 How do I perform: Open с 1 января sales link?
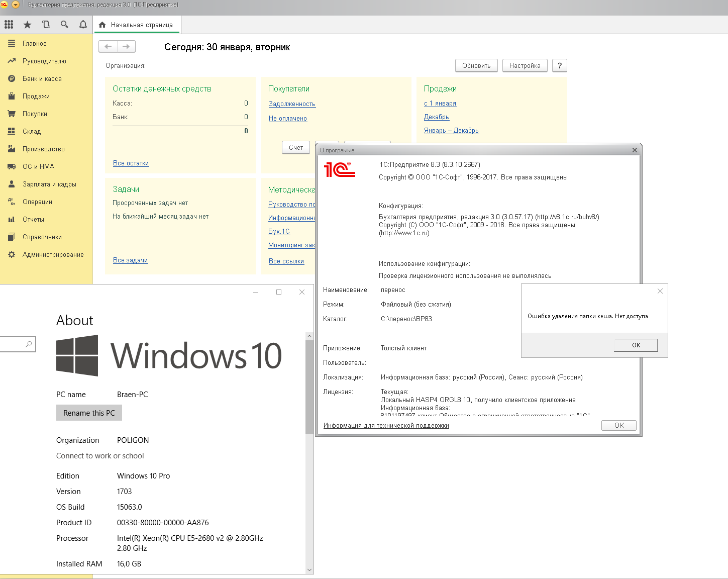tap(440, 104)
